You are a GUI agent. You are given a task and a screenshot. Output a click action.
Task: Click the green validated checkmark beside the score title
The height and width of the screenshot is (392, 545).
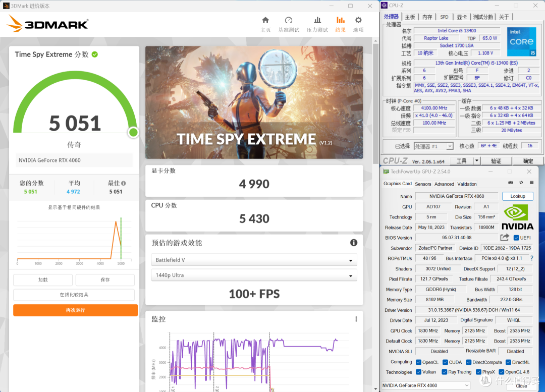pos(94,54)
